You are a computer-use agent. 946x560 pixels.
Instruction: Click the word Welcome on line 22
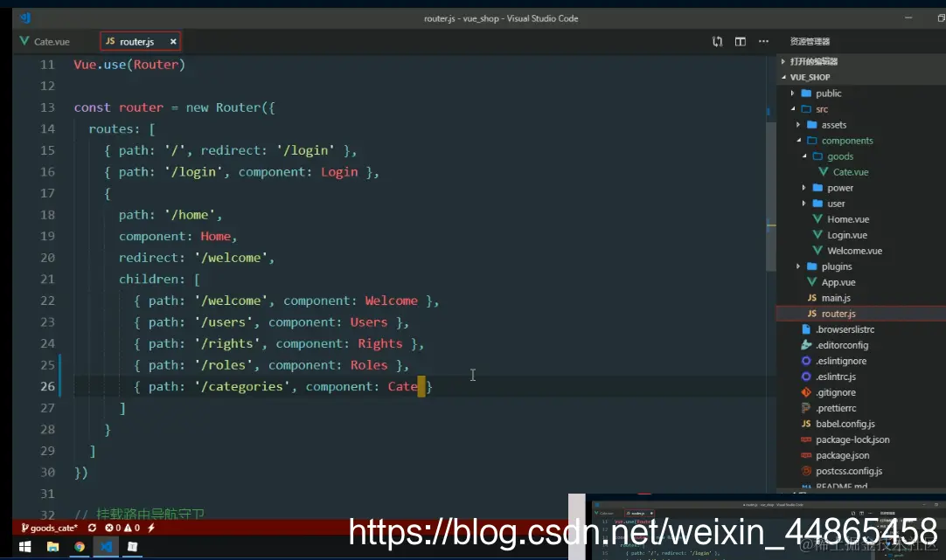coord(391,301)
